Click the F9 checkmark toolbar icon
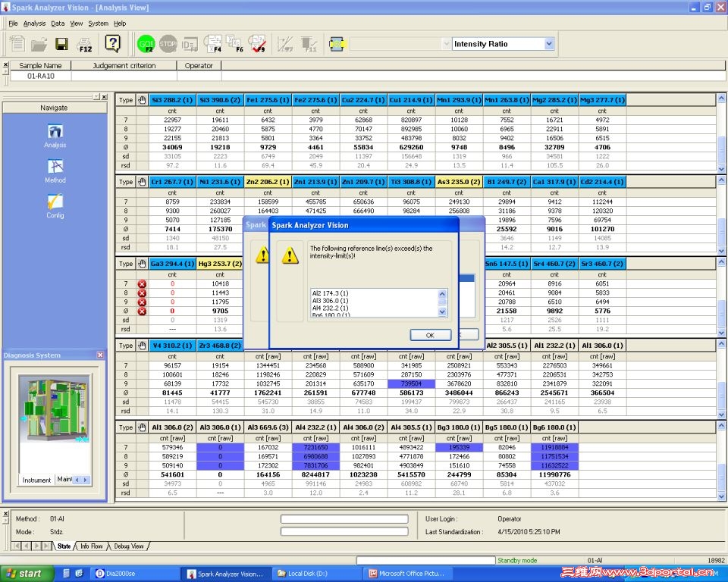Viewport: 728px width, 582px height. (x=256, y=44)
